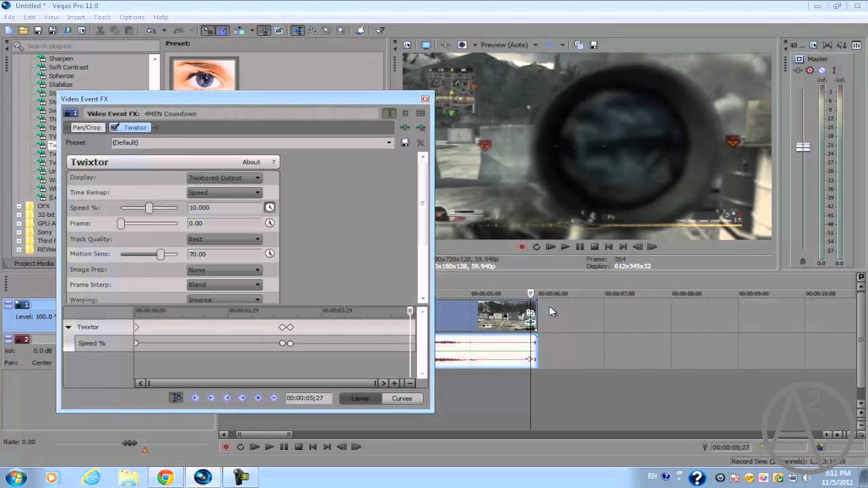Image resolution: width=868 pixels, height=488 pixels.
Task: Click the Pan/Crop chain button
Action: 86,127
